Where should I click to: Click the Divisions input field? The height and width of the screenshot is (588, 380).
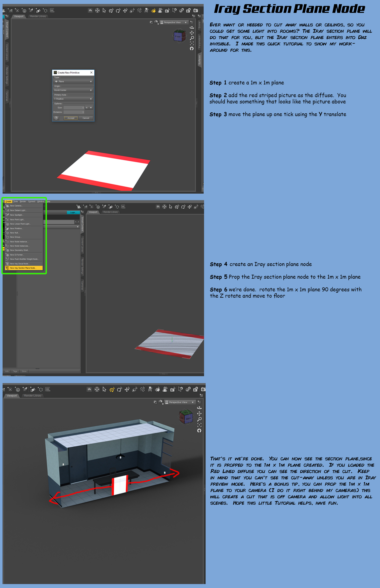coord(74,112)
